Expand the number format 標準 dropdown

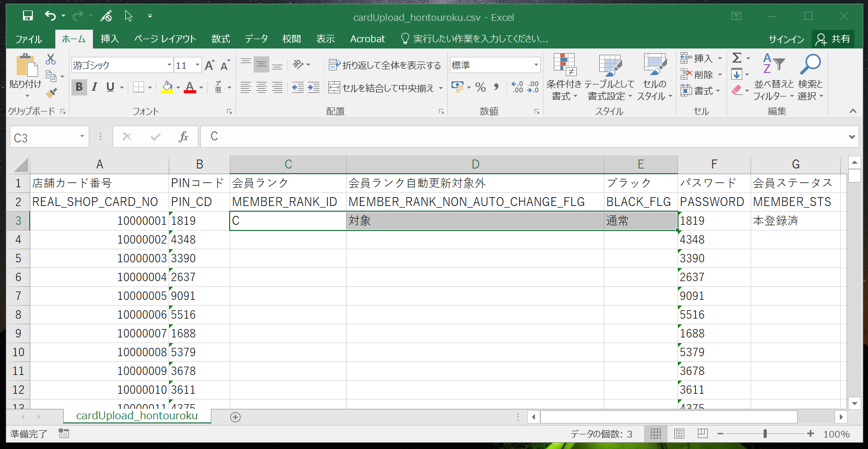coord(536,65)
